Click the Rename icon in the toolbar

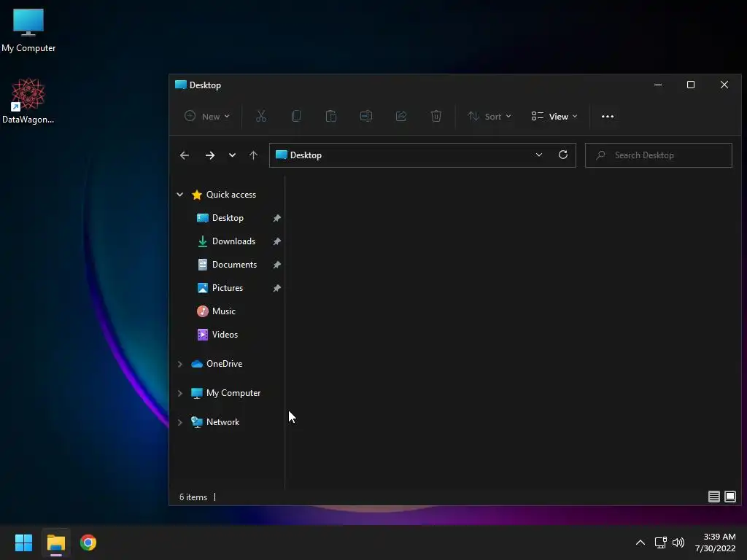click(x=366, y=116)
